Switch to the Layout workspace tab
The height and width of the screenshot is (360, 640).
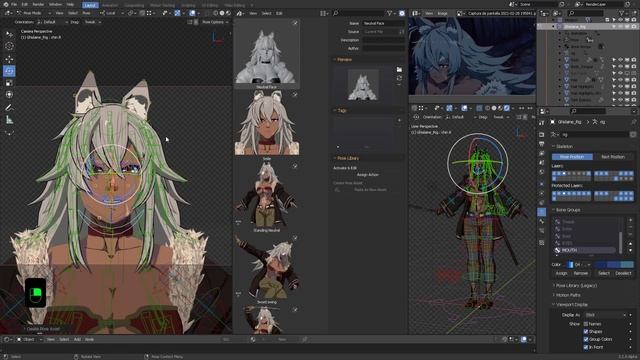[x=90, y=5]
